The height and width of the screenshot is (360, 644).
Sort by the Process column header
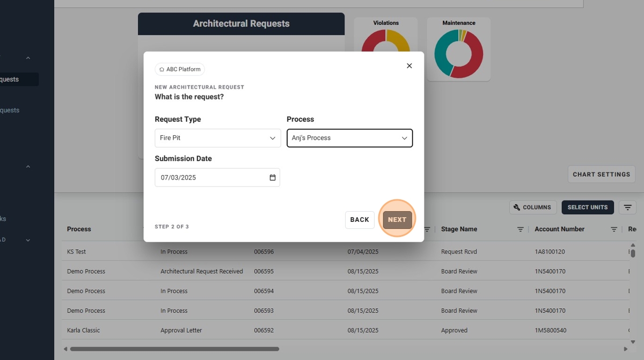tap(79, 229)
